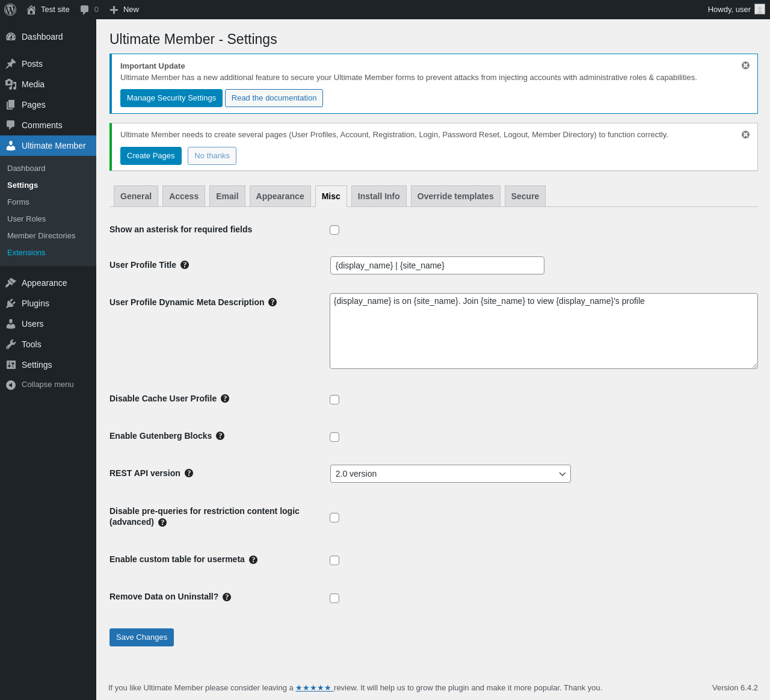The image size is (770, 700).
Task: Click the Posts pushpin icon
Action: pos(11,64)
